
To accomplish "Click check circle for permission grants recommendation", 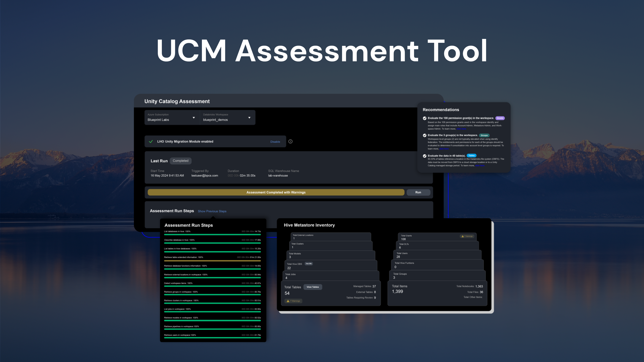I will 425,118.
